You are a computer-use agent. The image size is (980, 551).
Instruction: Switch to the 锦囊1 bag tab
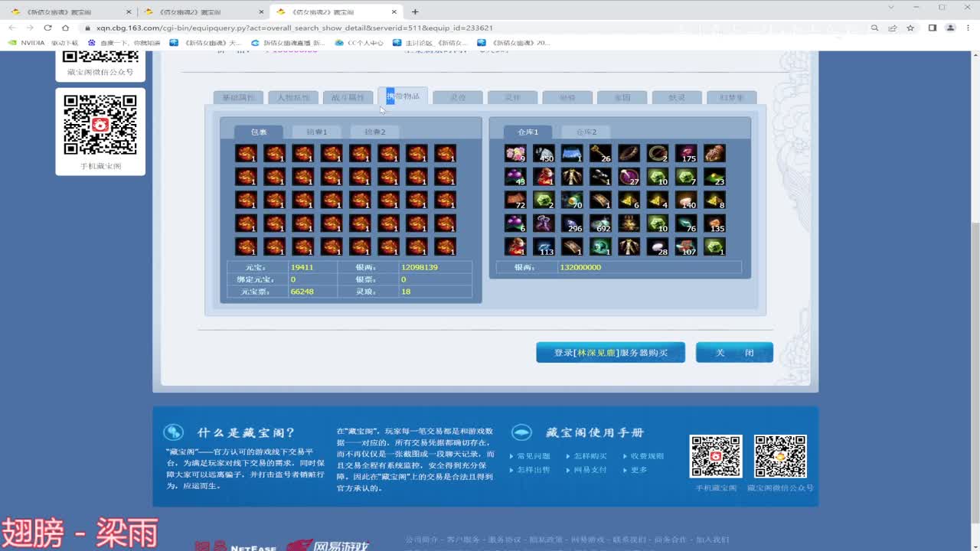click(x=316, y=131)
